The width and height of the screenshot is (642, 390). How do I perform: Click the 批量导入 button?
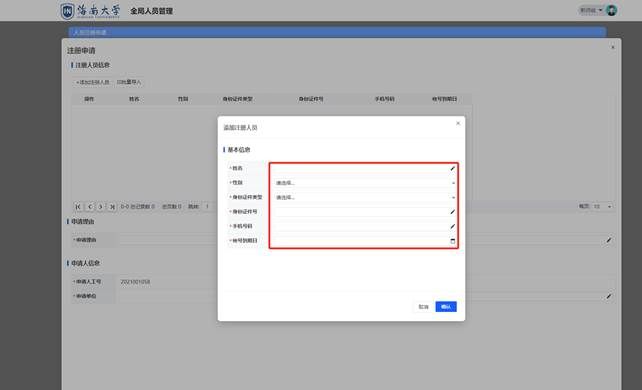tap(129, 82)
